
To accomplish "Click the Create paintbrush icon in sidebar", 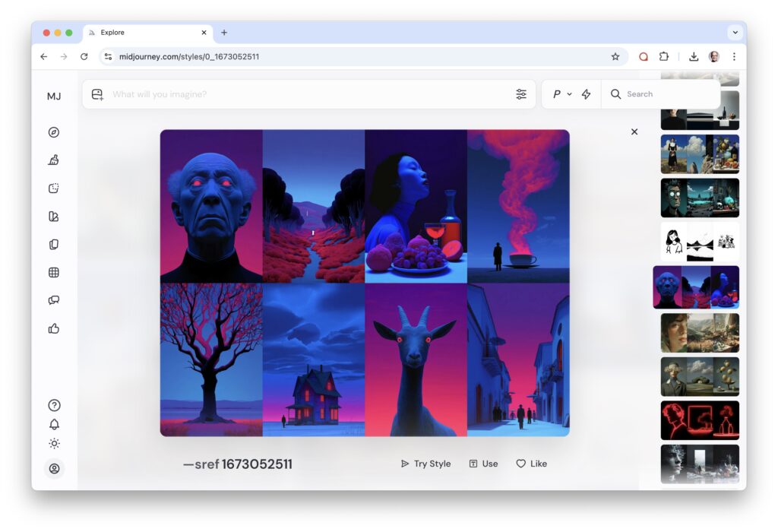I will click(54, 160).
